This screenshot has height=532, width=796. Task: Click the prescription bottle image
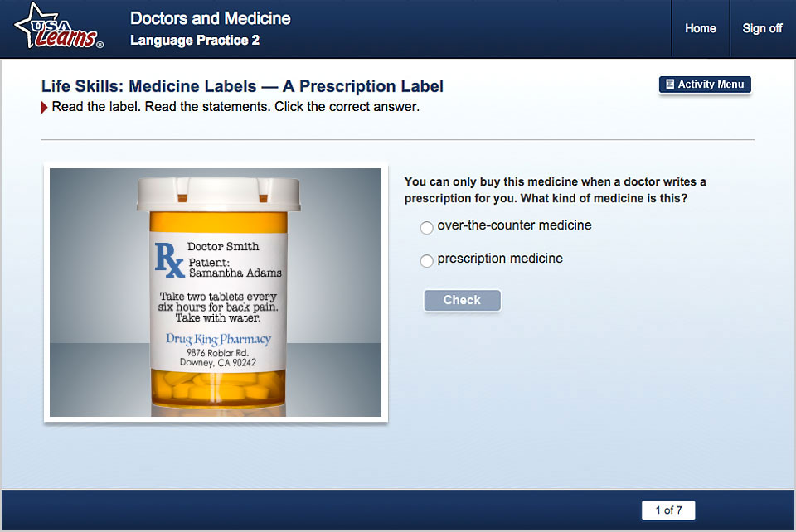click(x=216, y=293)
